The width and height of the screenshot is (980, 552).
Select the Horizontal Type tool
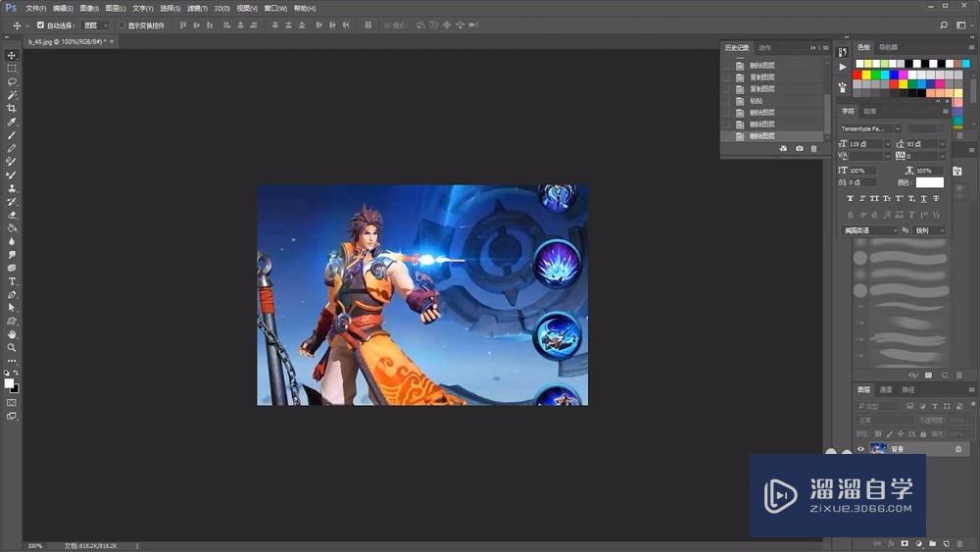tap(12, 281)
